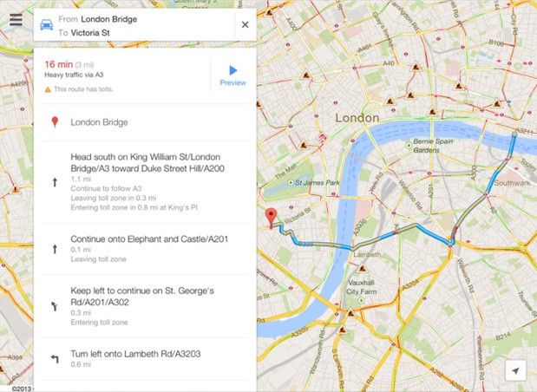Viewport: 537px width, 392px height.
Task: Click the London Bridge row in directions list
Action: [145, 122]
